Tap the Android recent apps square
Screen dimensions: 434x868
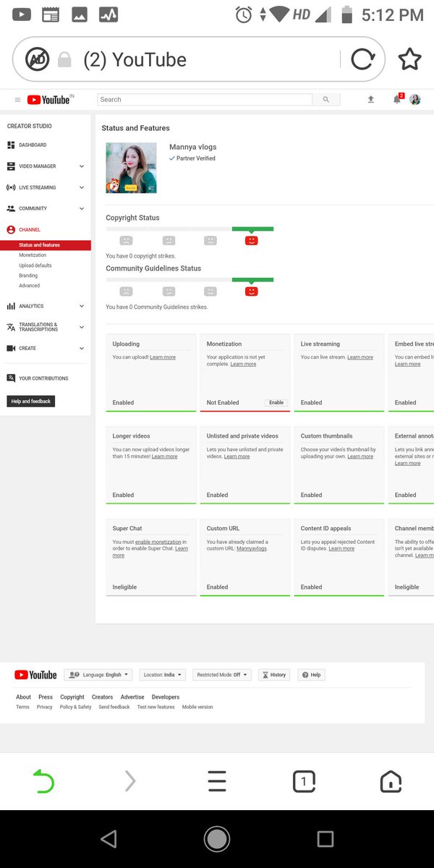coord(325,839)
